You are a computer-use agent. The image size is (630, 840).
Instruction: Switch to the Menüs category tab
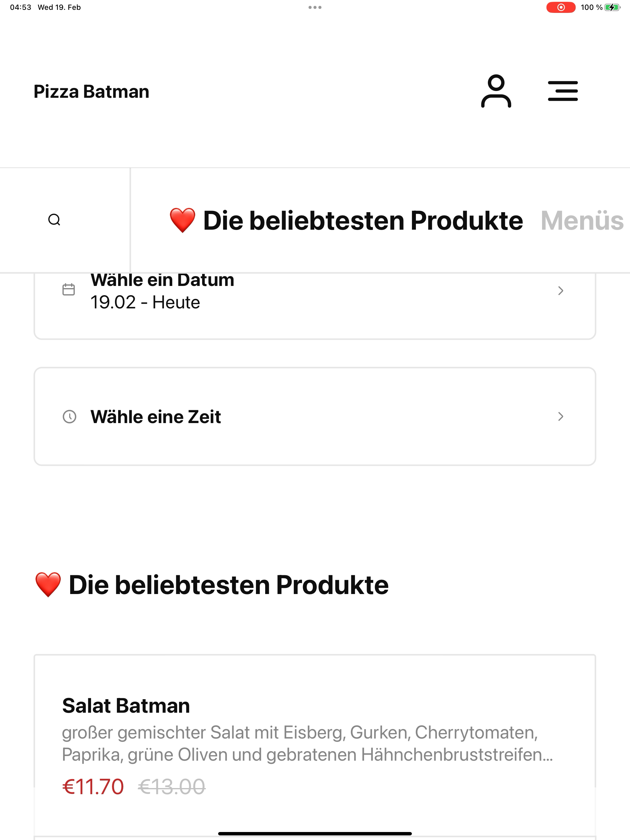pyautogui.click(x=582, y=221)
